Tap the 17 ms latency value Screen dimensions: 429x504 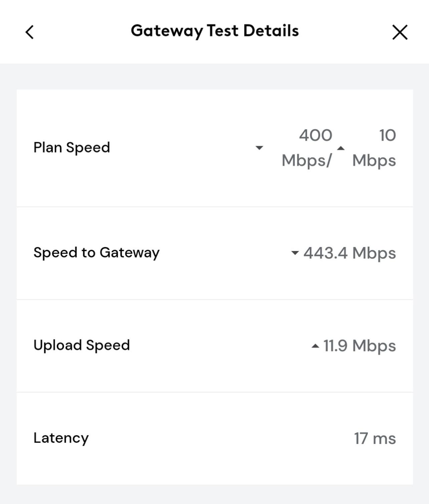click(x=375, y=438)
